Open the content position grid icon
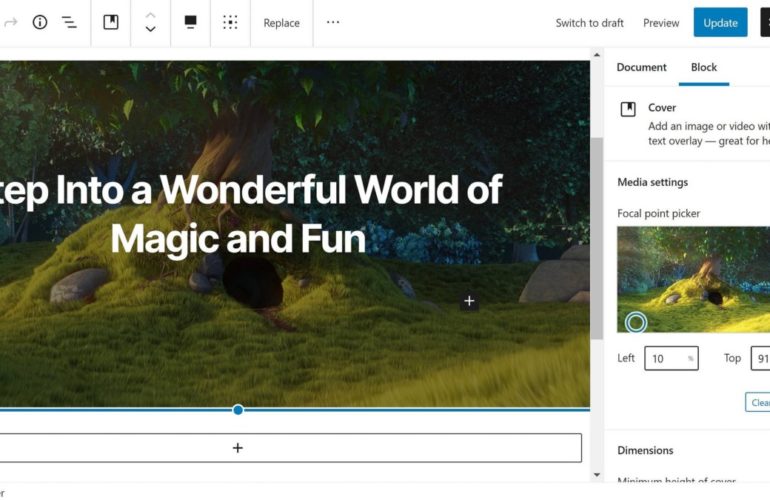 [x=230, y=22]
